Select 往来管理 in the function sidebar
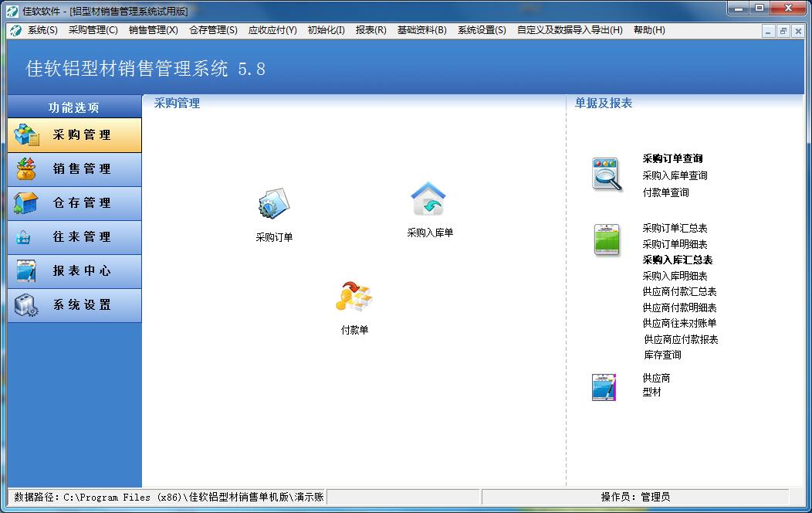 point(75,237)
